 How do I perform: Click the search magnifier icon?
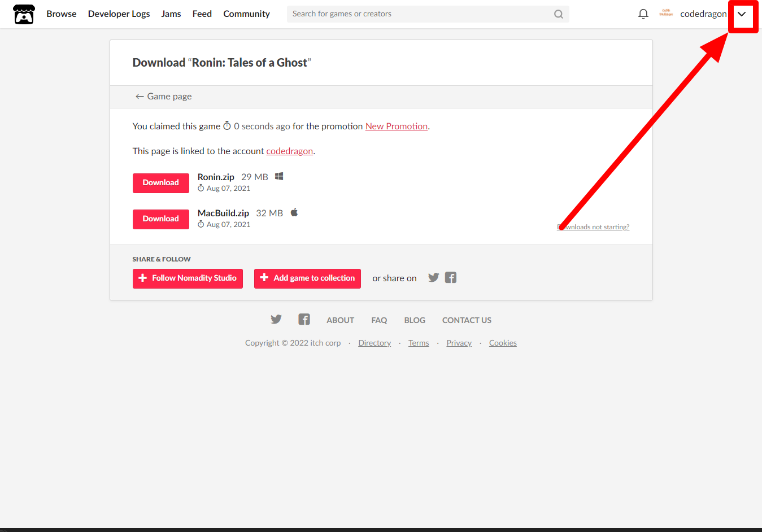559,14
